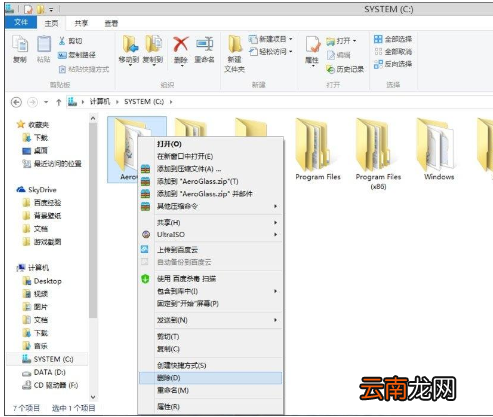Image resolution: width=493 pixels, height=417 pixels.
Task: Click the Back navigation arrow
Action: (16, 102)
